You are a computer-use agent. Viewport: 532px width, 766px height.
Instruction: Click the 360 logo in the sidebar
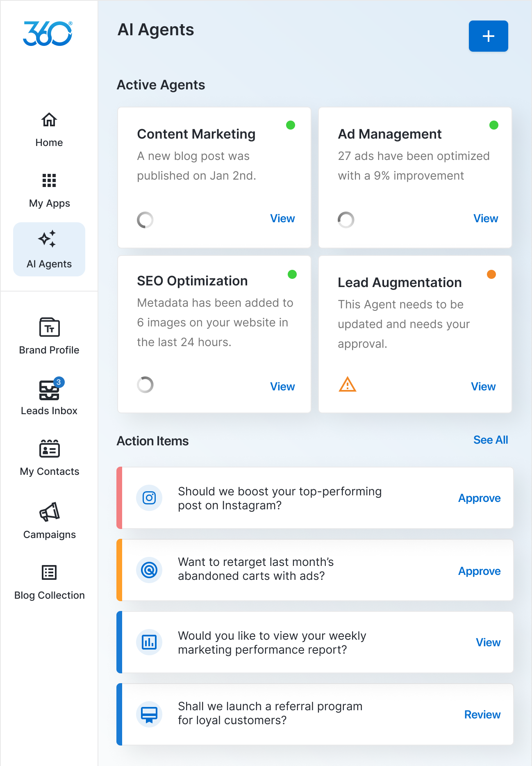(48, 34)
